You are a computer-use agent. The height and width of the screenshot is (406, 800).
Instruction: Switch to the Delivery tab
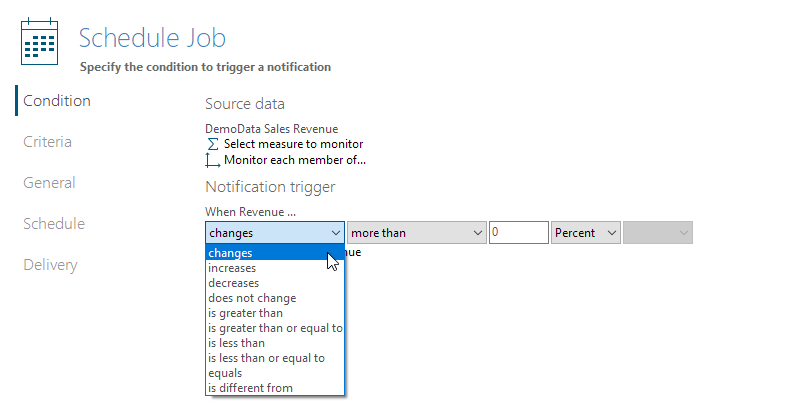click(x=50, y=265)
